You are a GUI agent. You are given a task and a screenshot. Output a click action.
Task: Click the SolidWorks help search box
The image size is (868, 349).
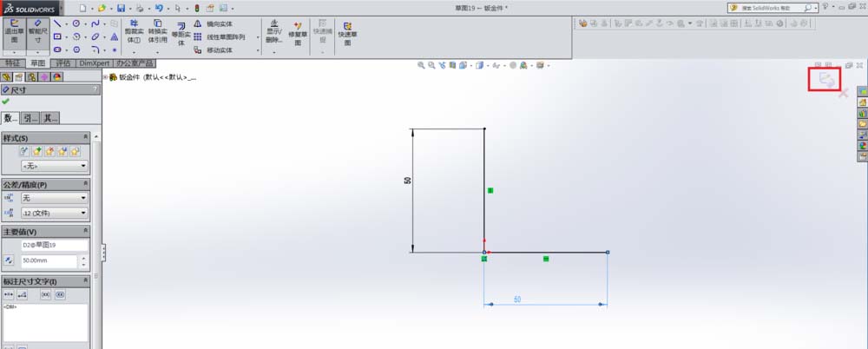point(772,8)
